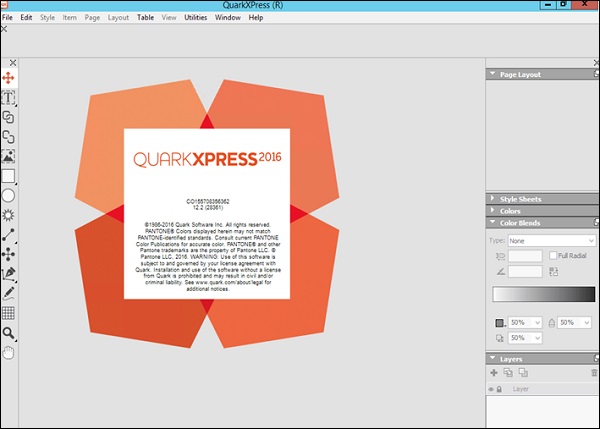Expand the Colors panel
Viewport: 600px width, 429px height.
tap(493, 210)
